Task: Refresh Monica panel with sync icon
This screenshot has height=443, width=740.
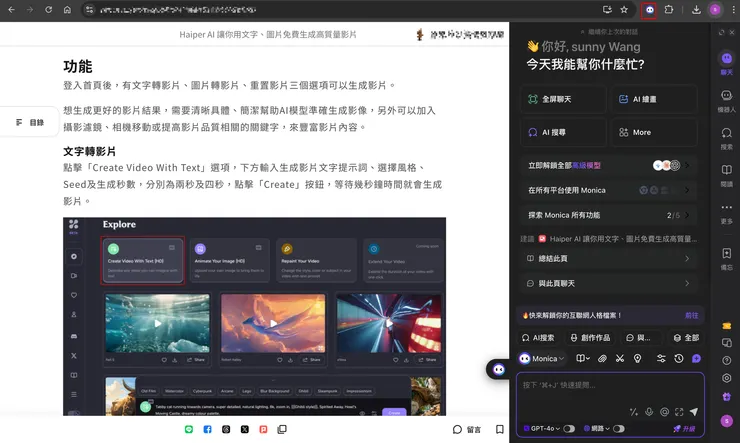Action: coord(721,32)
